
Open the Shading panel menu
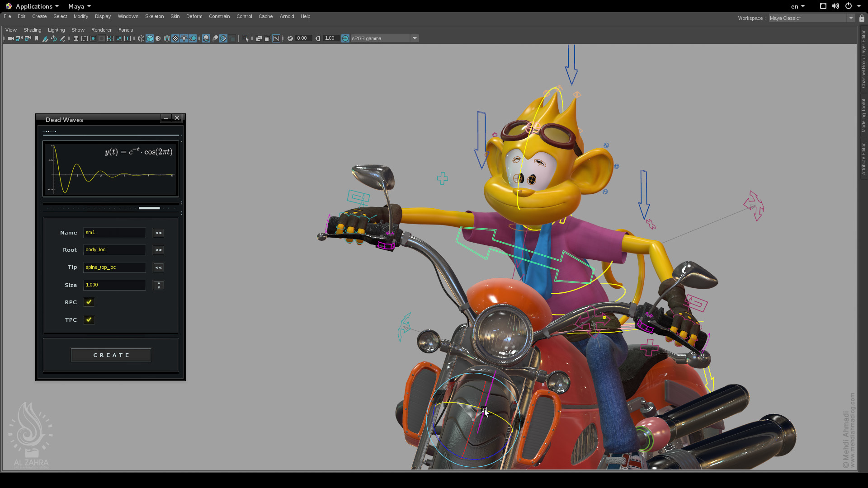tap(32, 30)
